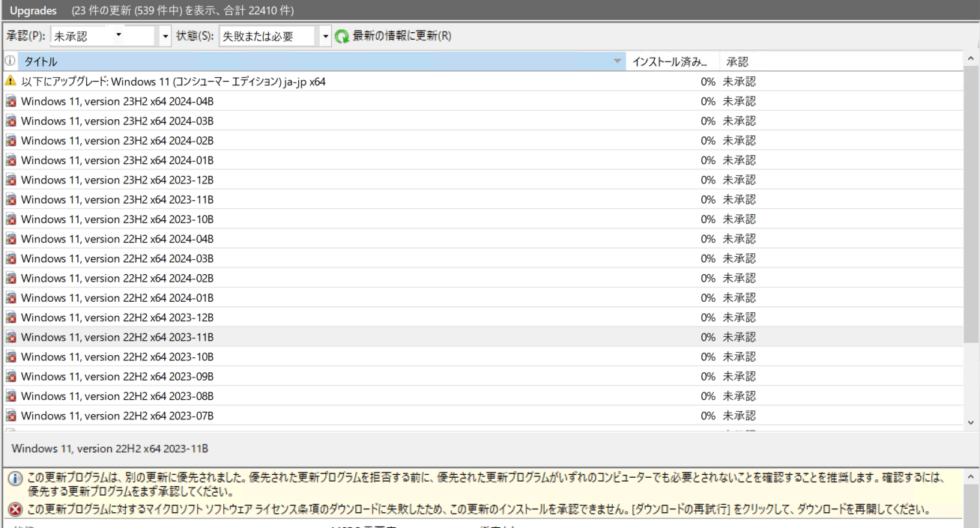Image resolution: width=980 pixels, height=528 pixels.
Task: Click warning icon of Windows 11 consumer edition upgrade row
Action: 10,81
